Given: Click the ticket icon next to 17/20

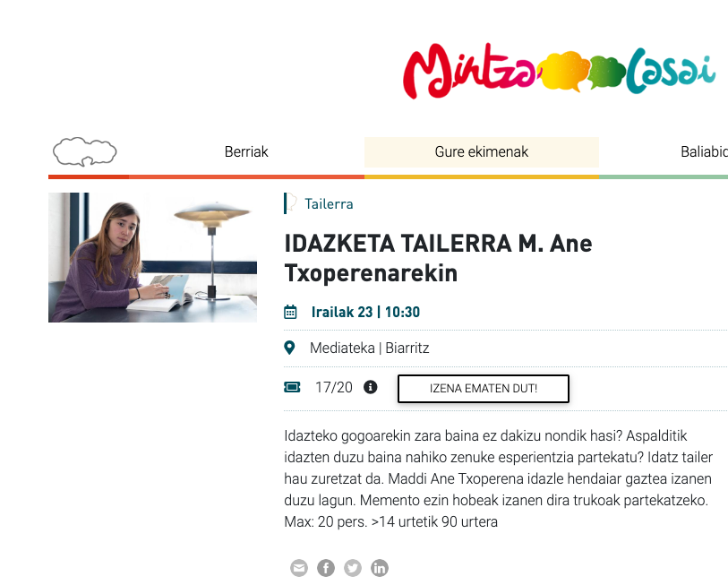Looking at the screenshot, I should point(292,387).
